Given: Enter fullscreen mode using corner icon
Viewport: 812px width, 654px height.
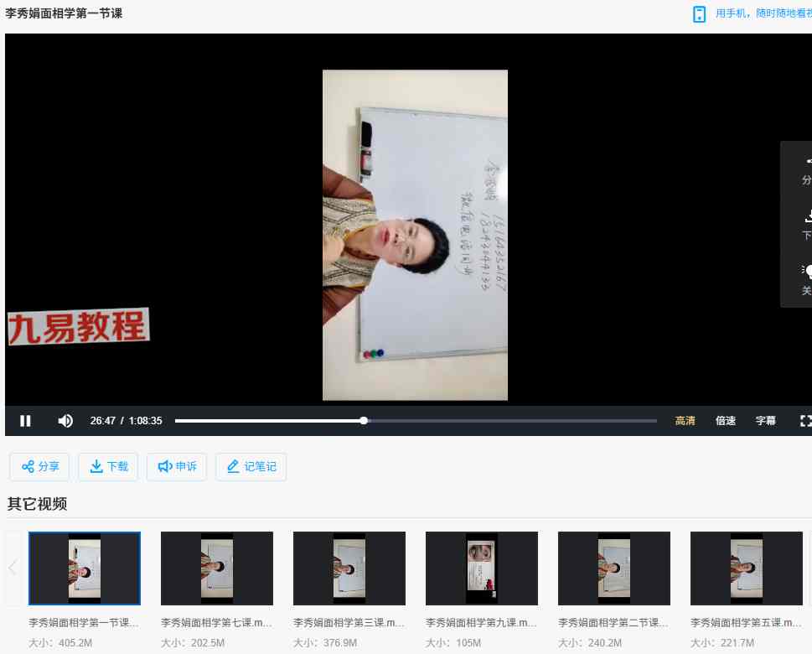Looking at the screenshot, I should click(x=805, y=421).
